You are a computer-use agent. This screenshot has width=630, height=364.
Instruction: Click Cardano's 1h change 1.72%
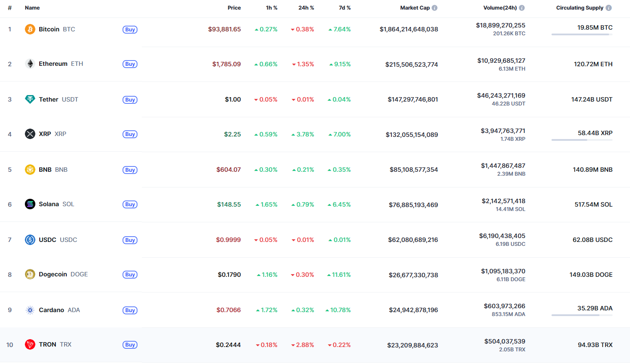[x=267, y=310]
